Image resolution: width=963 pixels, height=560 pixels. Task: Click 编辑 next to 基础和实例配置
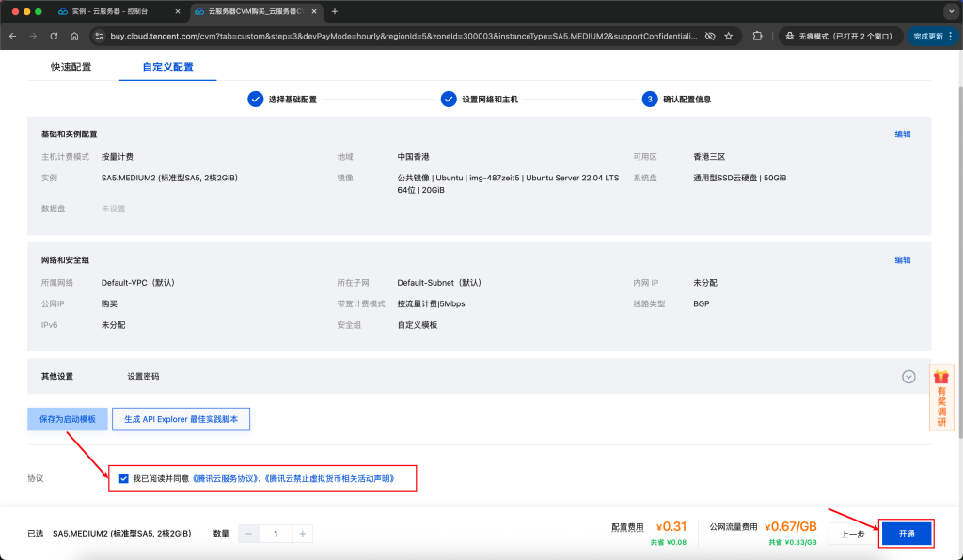[902, 133]
